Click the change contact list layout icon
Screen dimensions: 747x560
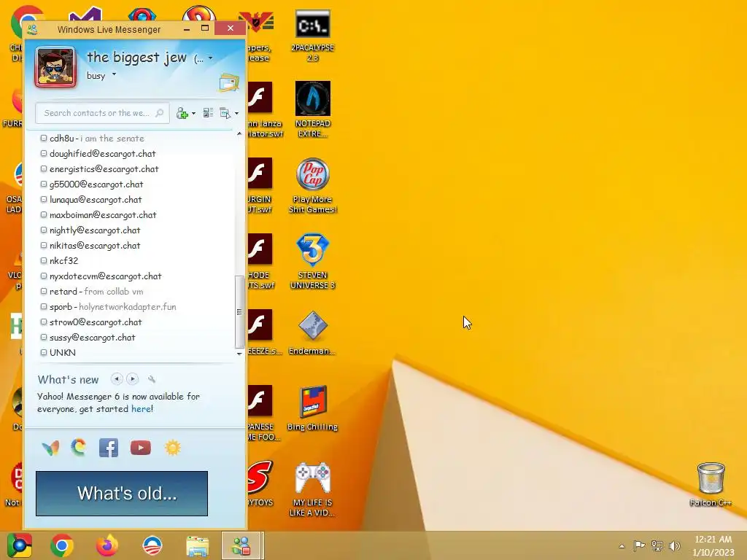[208, 113]
